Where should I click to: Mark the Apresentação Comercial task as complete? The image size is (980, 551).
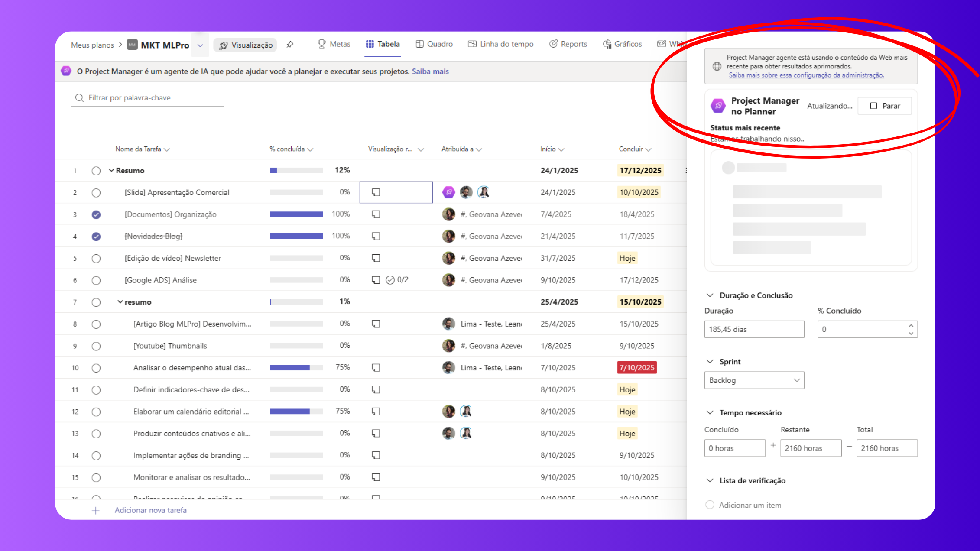(96, 193)
